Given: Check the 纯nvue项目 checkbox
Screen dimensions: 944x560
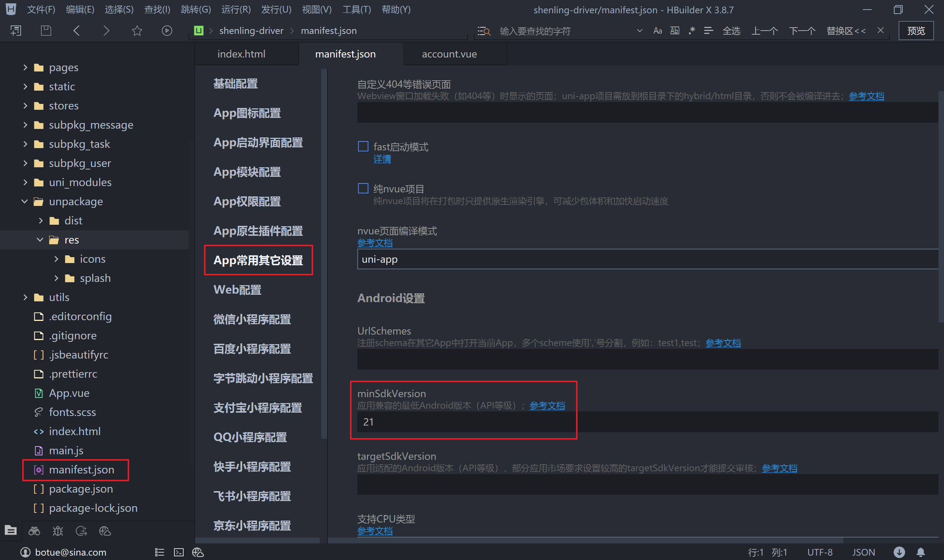Looking at the screenshot, I should click(x=363, y=188).
